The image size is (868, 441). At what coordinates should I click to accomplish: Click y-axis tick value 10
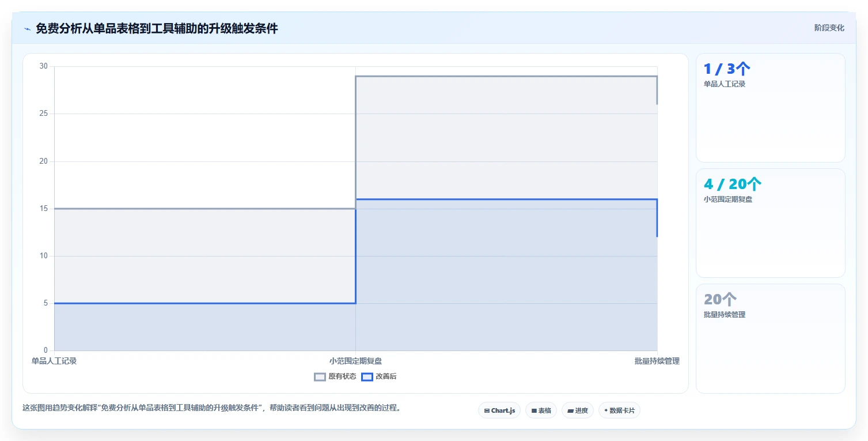pyautogui.click(x=44, y=256)
